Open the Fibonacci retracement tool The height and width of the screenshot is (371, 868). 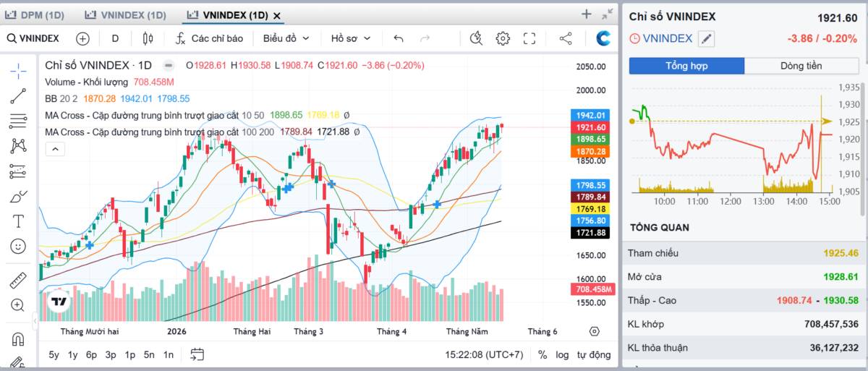[x=18, y=121]
